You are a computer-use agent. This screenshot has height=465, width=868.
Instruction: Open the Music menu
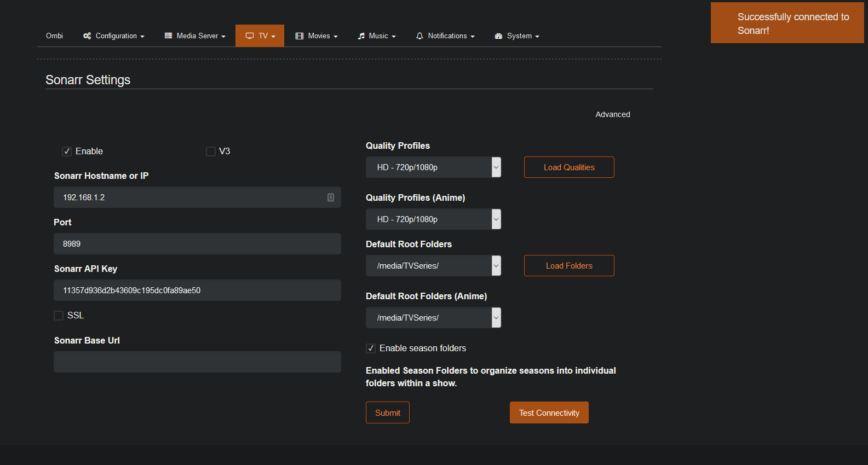(x=377, y=36)
